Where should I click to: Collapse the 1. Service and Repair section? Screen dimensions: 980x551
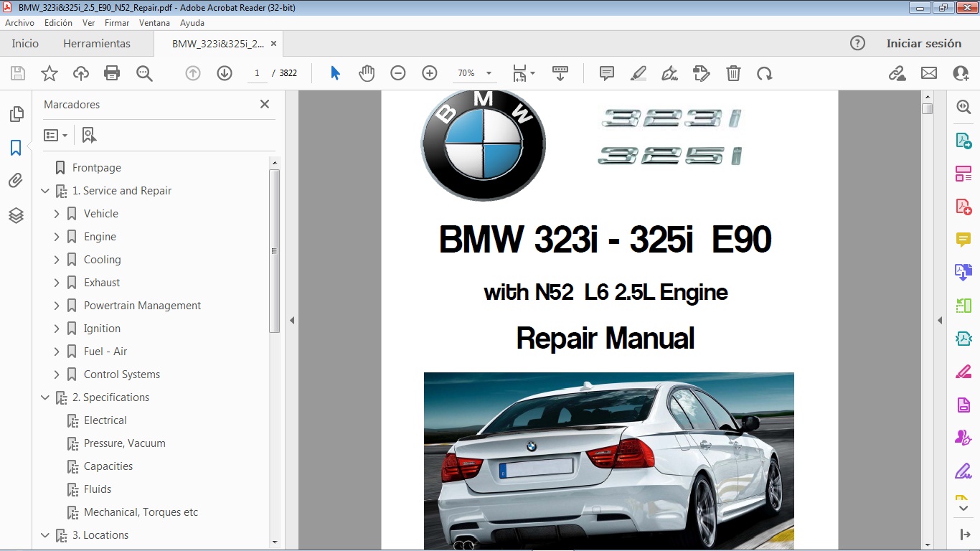[x=45, y=191]
